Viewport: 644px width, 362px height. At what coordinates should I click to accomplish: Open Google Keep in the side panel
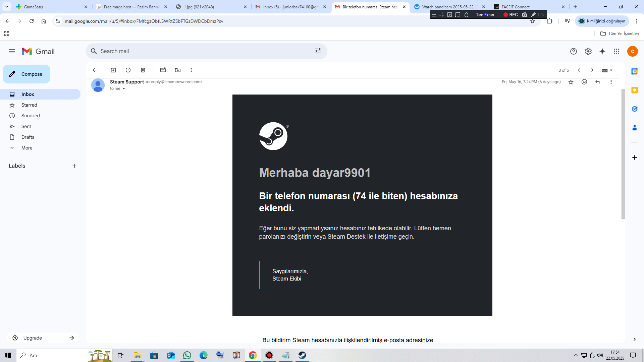[x=635, y=90]
